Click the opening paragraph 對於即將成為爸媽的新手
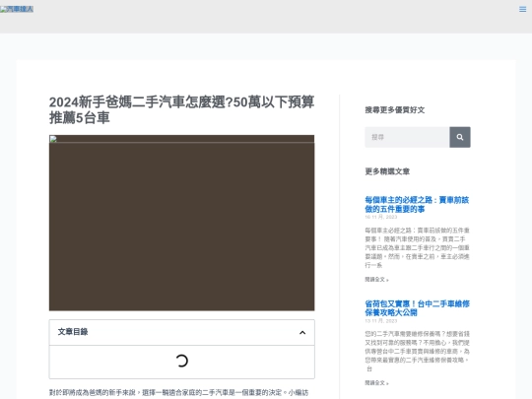 click(x=178, y=393)
